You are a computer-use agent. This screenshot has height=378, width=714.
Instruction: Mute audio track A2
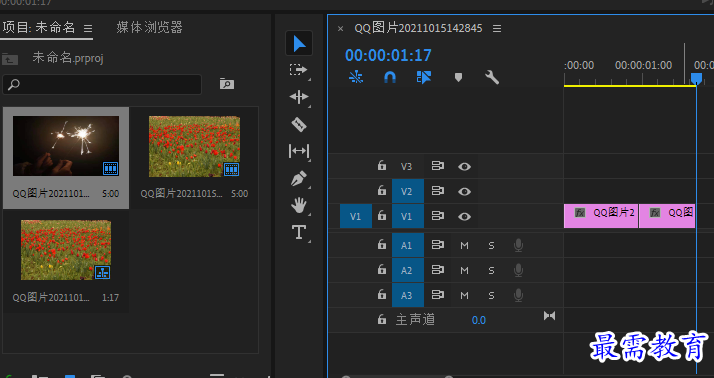tap(464, 271)
